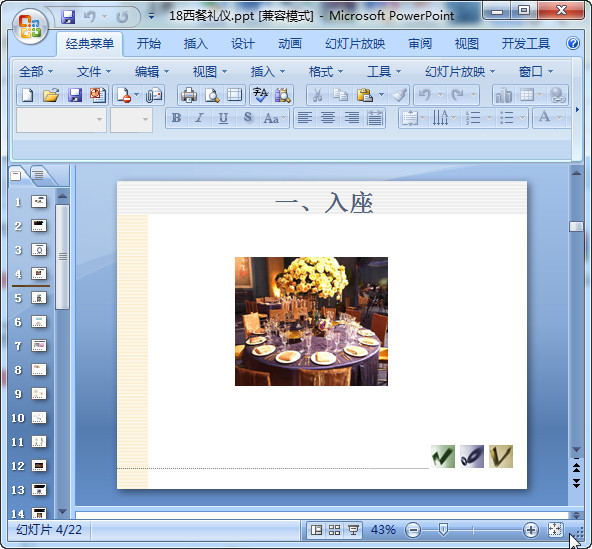Open bullets list dropdown arrow
The image size is (592, 549).
pos(522,118)
